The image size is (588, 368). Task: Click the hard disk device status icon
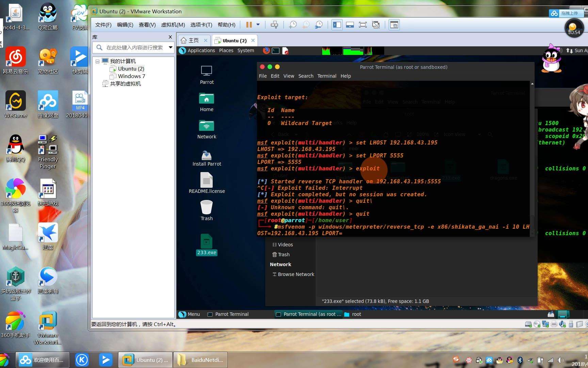click(528, 324)
